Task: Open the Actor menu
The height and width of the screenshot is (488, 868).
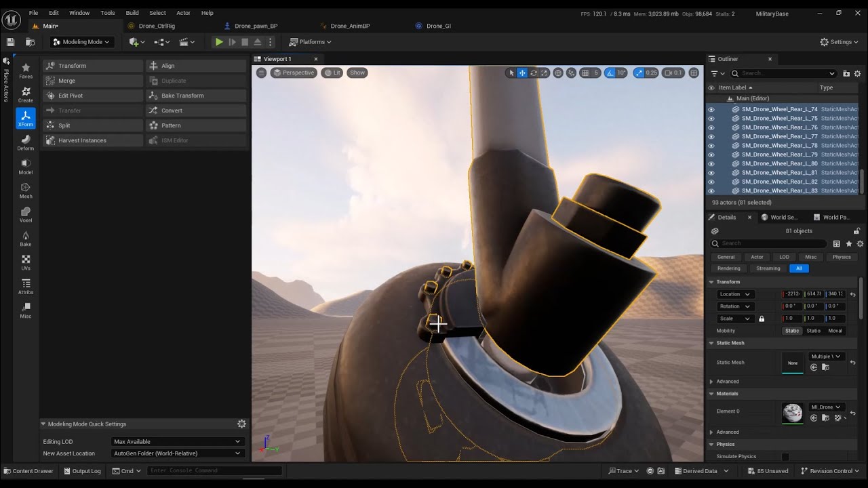Action: coord(183,13)
